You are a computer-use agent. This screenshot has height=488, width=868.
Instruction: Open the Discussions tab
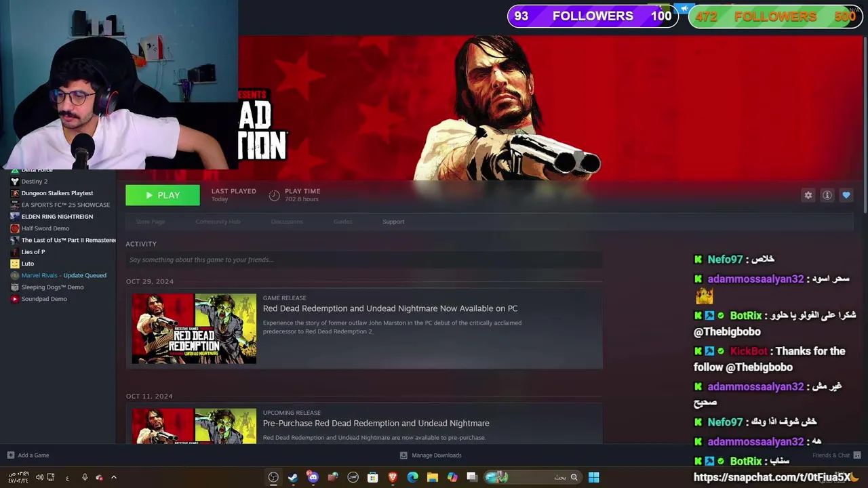click(x=287, y=222)
